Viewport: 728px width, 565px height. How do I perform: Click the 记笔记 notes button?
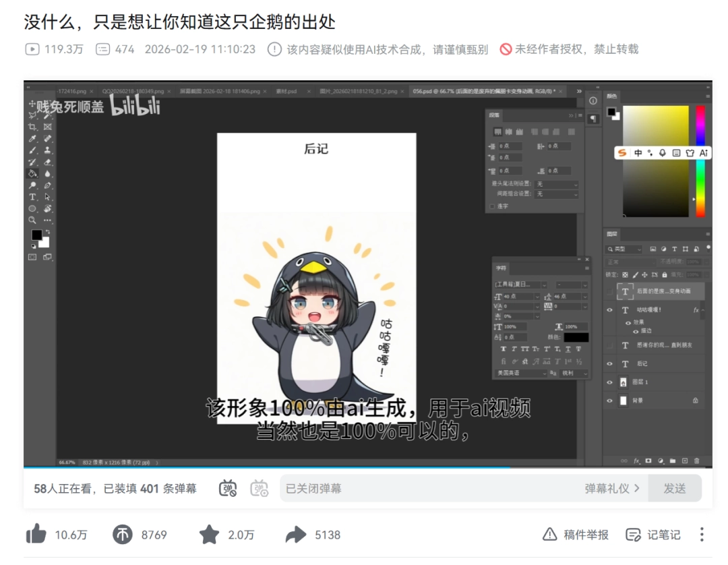click(x=653, y=535)
